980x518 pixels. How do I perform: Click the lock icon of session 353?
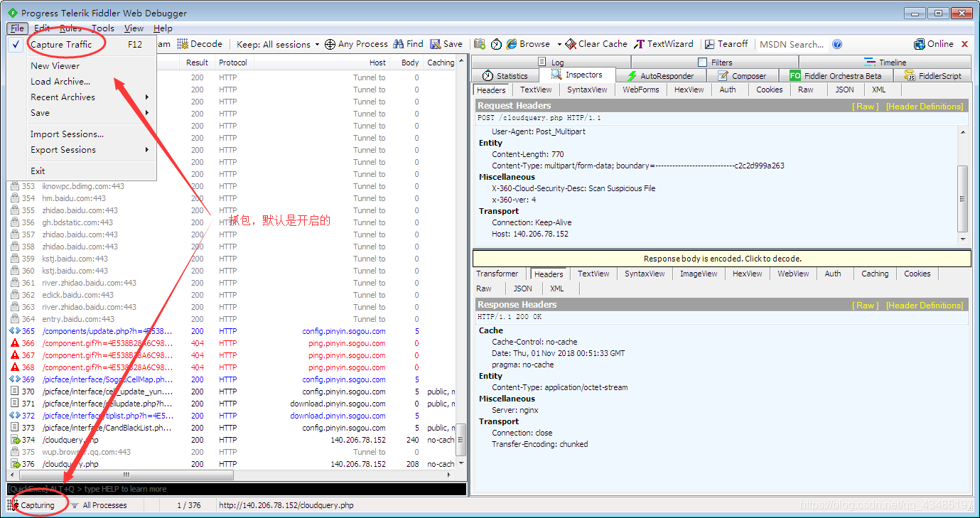click(x=15, y=186)
